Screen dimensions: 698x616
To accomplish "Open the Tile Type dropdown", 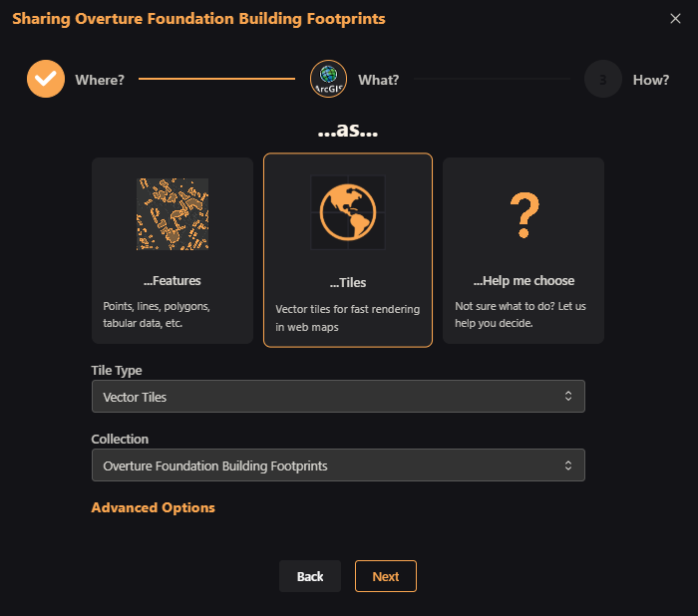I will 338,396.
